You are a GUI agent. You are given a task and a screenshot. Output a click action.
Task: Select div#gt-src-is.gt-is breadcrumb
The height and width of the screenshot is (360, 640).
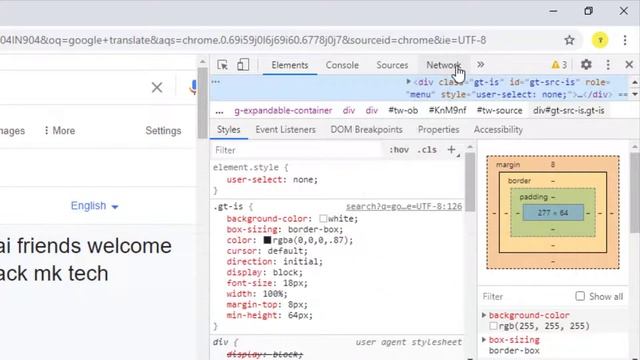(569, 111)
